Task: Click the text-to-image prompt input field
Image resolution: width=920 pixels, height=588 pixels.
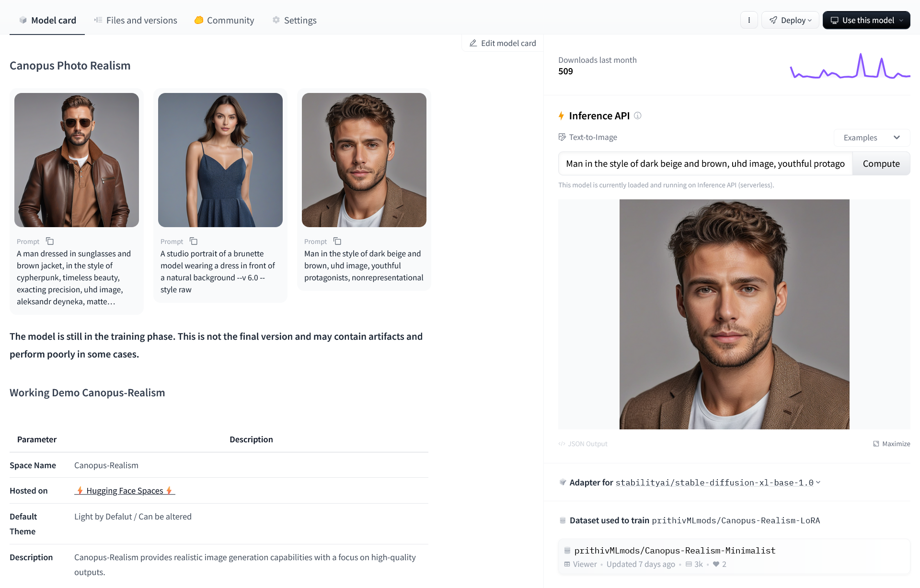Action: pyautogui.click(x=705, y=164)
